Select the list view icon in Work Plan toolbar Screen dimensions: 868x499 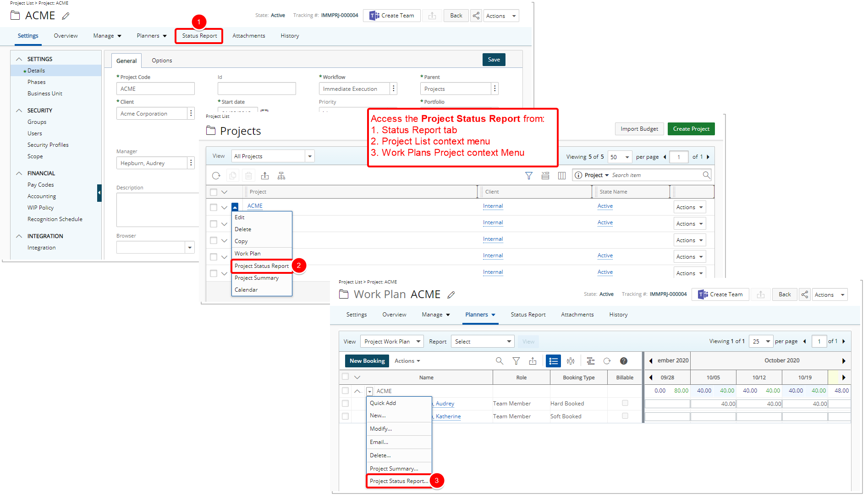pyautogui.click(x=553, y=361)
